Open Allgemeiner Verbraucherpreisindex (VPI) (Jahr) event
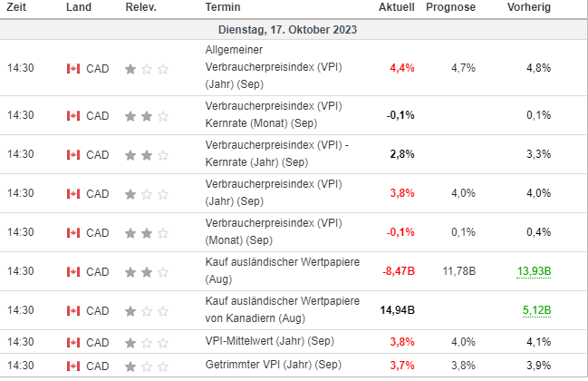588x381 pixels. point(274,68)
